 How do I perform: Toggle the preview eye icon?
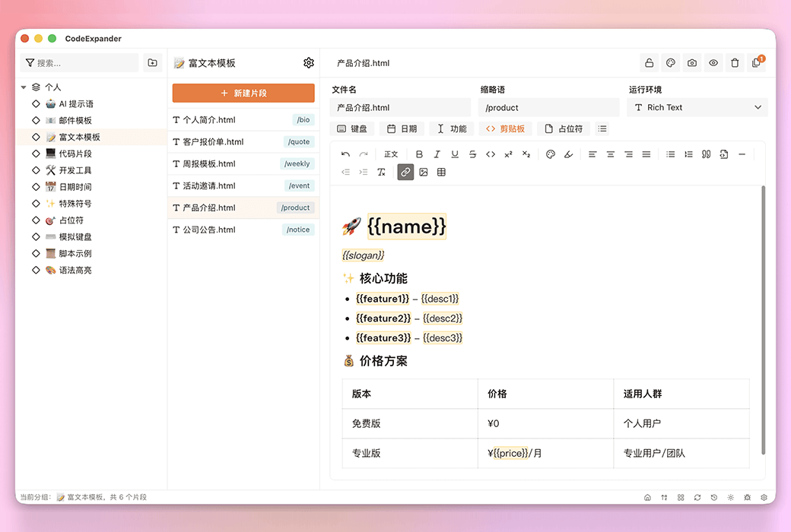713,62
